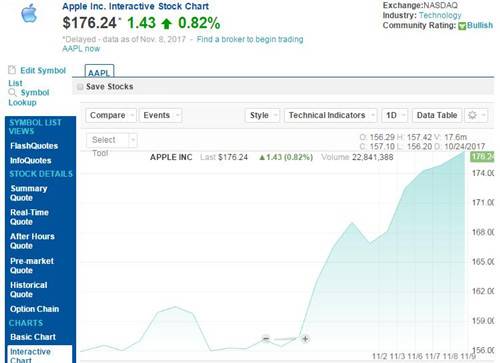Expand the Compare dropdown
The height and width of the screenshot is (363, 500).
[111, 115]
